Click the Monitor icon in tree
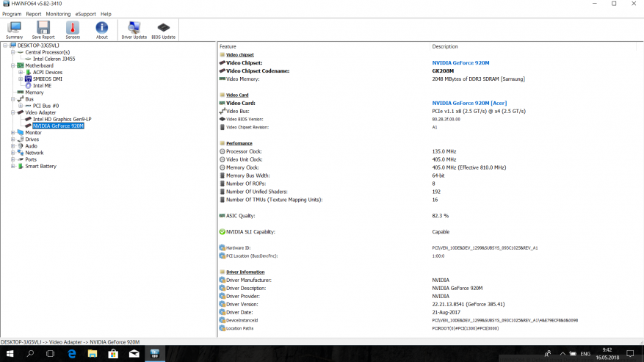Image resolution: width=644 pixels, height=362 pixels. pos(21,133)
